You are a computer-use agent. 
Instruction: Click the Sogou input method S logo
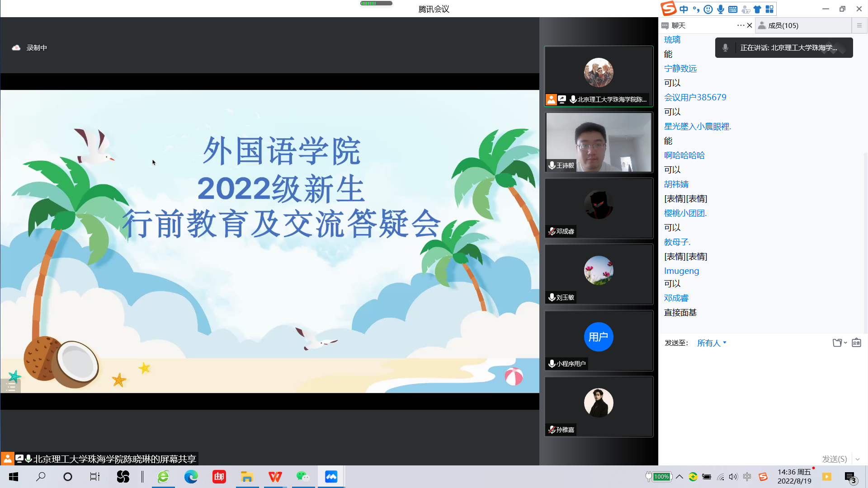pyautogui.click(x=668, y=9)
